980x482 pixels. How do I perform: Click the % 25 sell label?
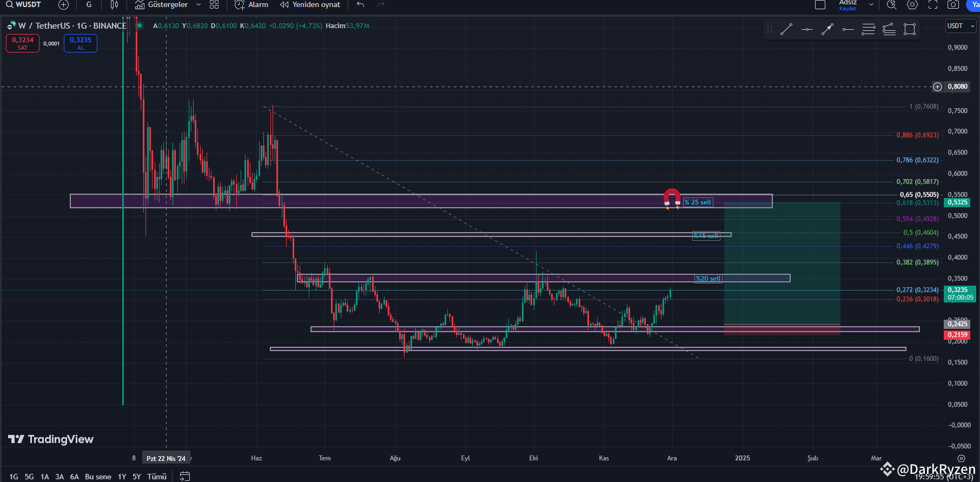698,202
